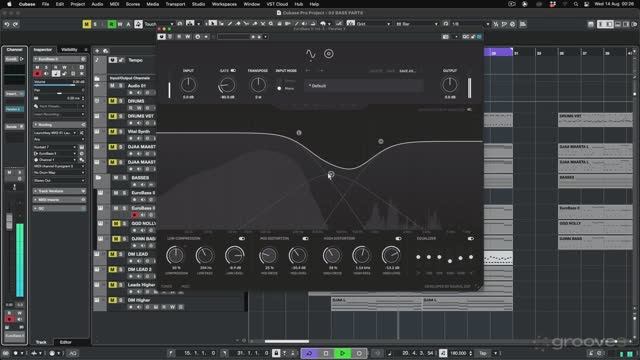The height and width of the screenshot is (360, 640).
Task: Click the metronome click icon near tempo
Action: click(x=443, y=353)
